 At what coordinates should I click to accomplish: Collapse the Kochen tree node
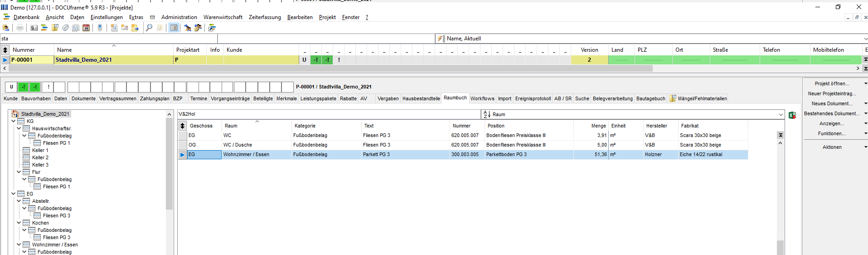(x=19, y=223)
